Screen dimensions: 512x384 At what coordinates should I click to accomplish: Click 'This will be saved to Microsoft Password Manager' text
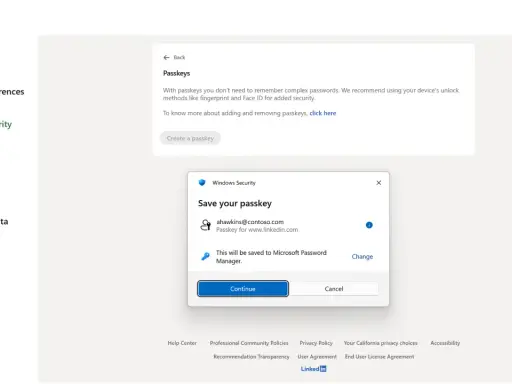271,257
